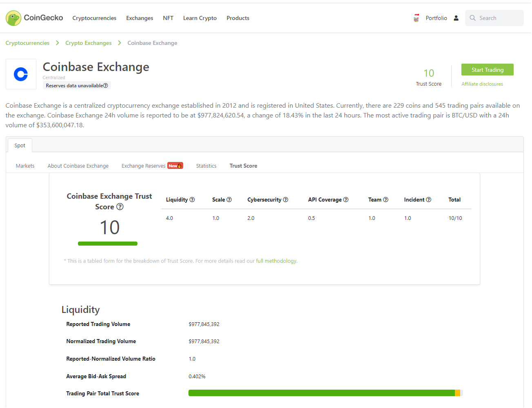532x408 pixels.
Task: Click the New fire badge on Exchange Reserves
Action: (x=175, y=166)
